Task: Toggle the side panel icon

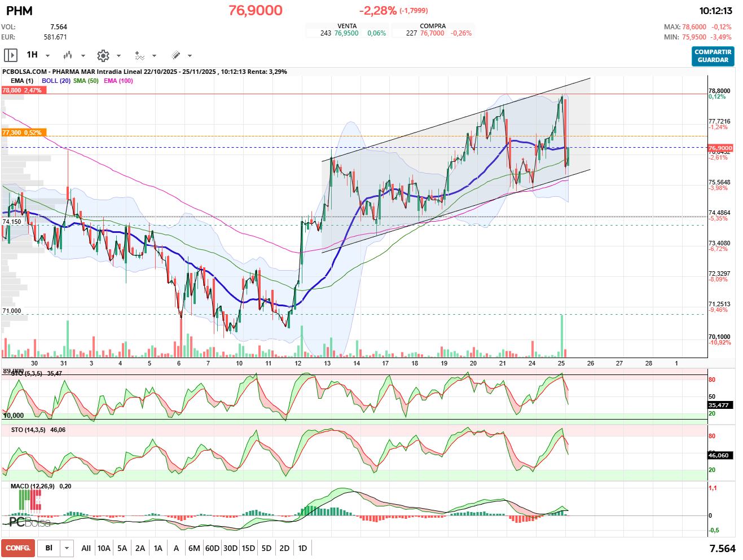Action: 10,55
